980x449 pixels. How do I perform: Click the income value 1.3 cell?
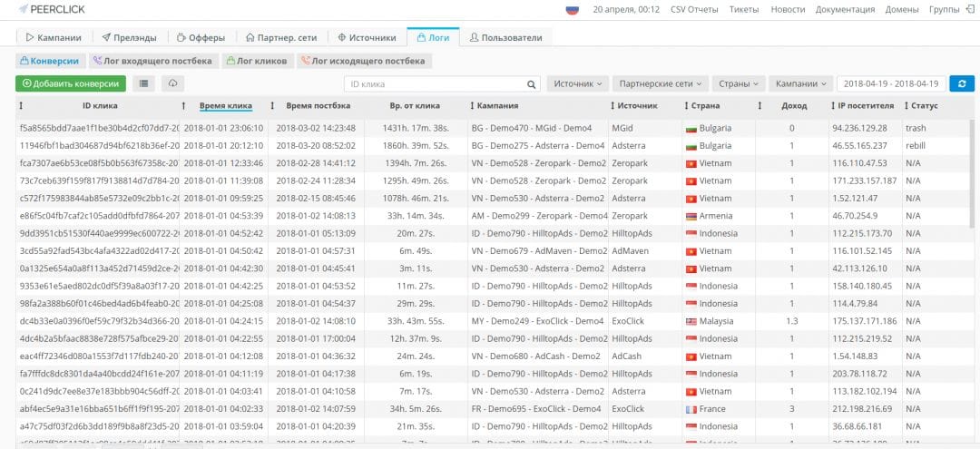point(792,322)
